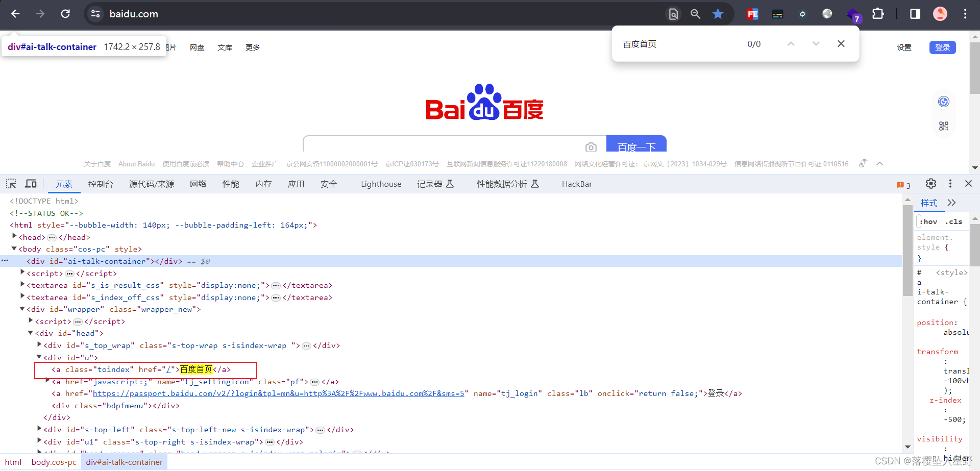Click the camera image-search icon
This screenshot has height=471, width=980.
tap(591, 147)
